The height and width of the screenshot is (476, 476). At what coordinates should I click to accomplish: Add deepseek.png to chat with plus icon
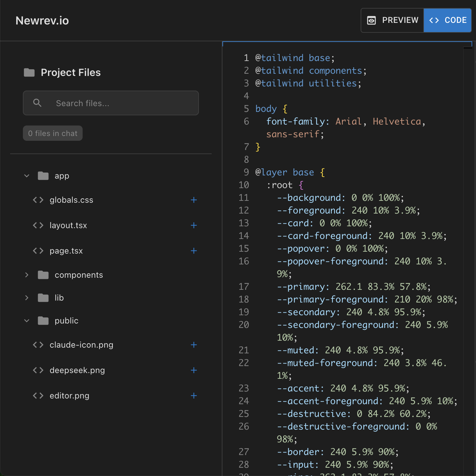point(194,370)
